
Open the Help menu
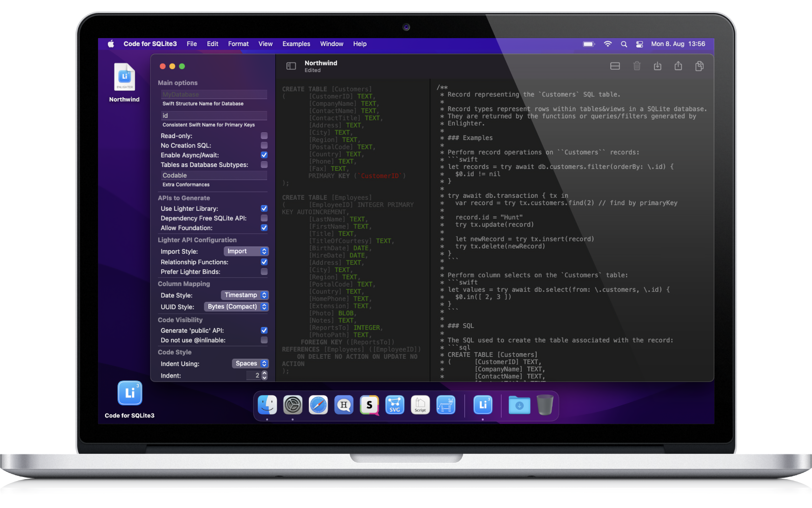[360, 44]
